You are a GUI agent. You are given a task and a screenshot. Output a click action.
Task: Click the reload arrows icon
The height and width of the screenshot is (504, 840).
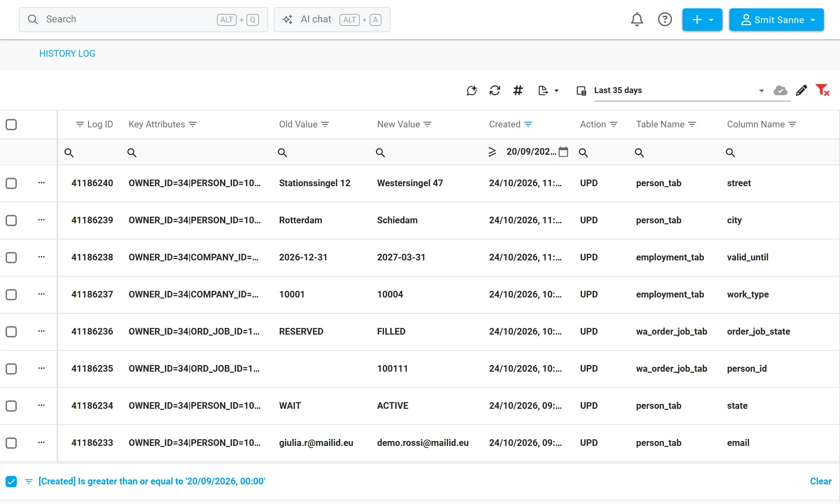[x=495, y=91]
